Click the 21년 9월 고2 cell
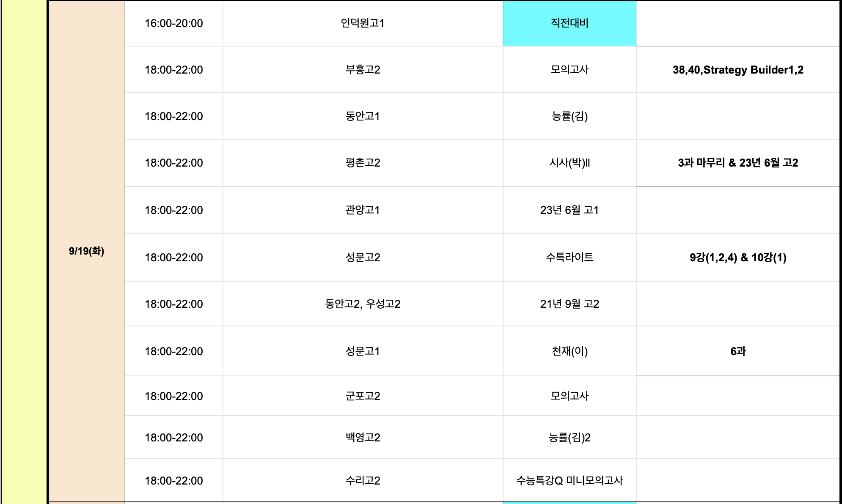 coord(570,304)
